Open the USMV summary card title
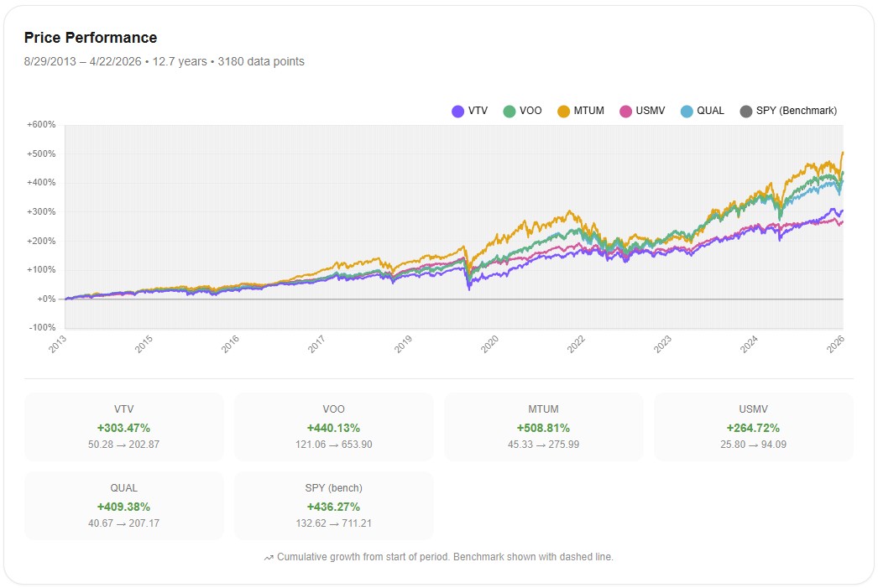The height and width of the screenshot is (588, 878). 753,409
